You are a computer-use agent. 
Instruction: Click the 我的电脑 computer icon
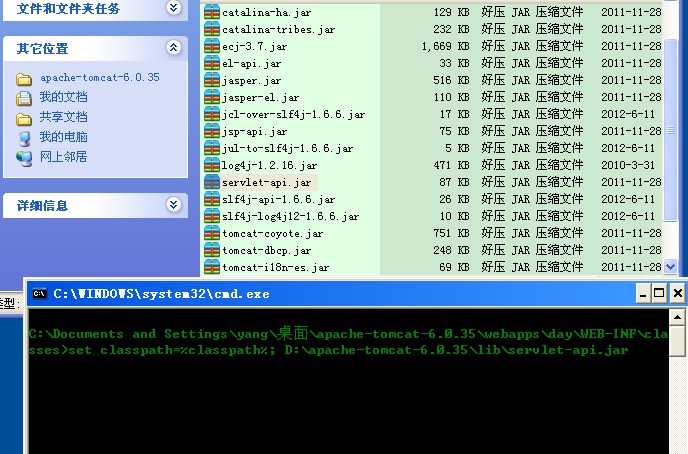[25, 139]
